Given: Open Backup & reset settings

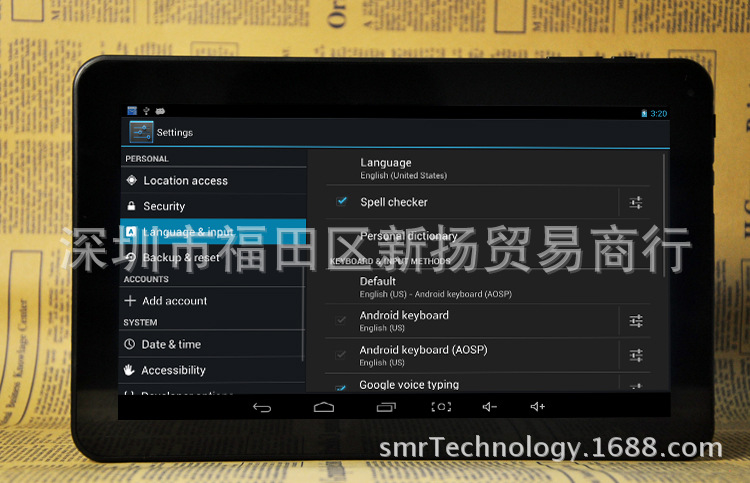Looking at the screenshot, I should coord(212,257).
